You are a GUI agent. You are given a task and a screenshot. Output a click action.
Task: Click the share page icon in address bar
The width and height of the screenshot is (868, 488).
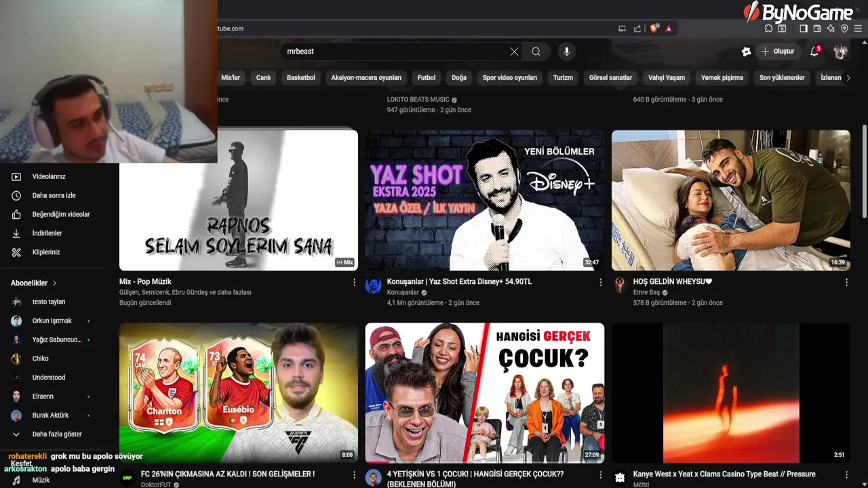pyautogui.click(x=637, y=28)
